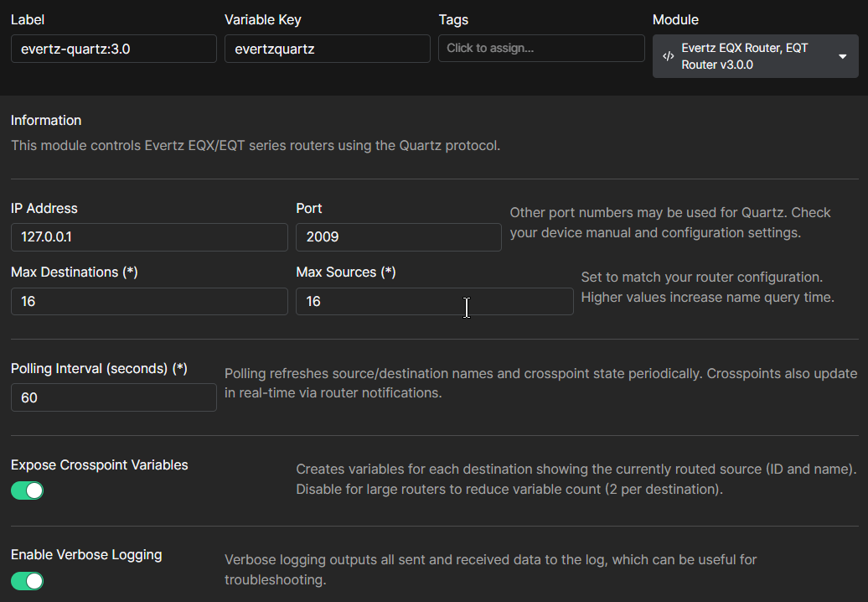Click the 'Enable Verbose Logging' label
The width and height of the screenshot is (868, 602).
point(86,555)
